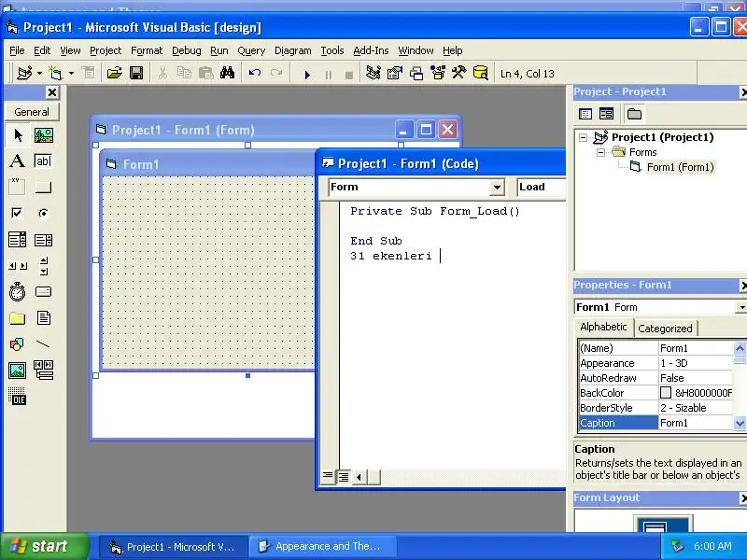
Task: Click the Open Project toolbar icon
Action: (114, 74)
